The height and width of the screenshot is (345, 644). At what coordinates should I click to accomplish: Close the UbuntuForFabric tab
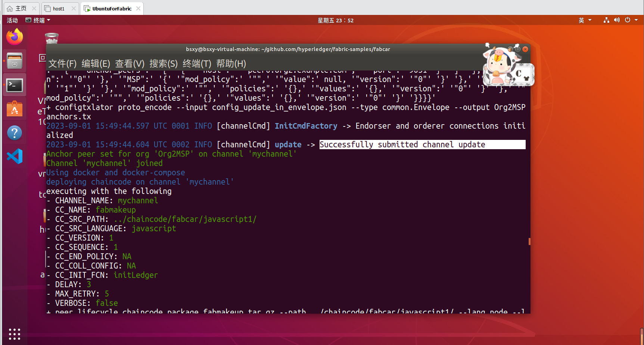click(139, 9)
